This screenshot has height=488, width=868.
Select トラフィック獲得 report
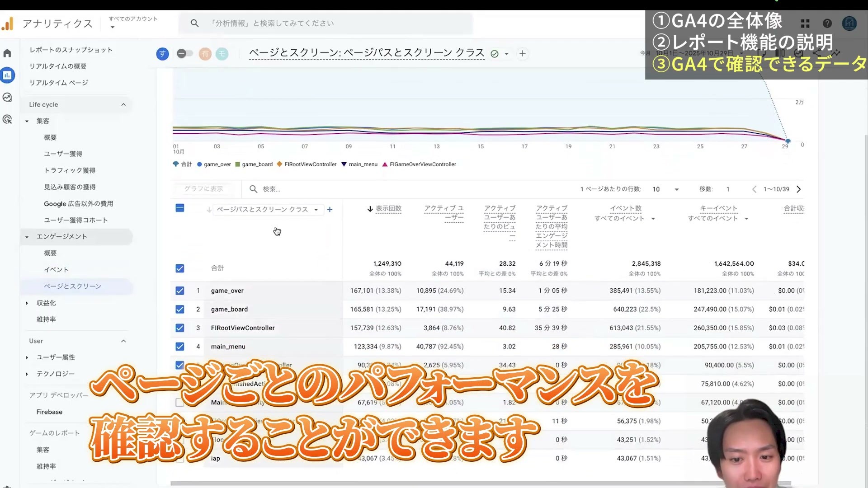(x=70, y=170)
